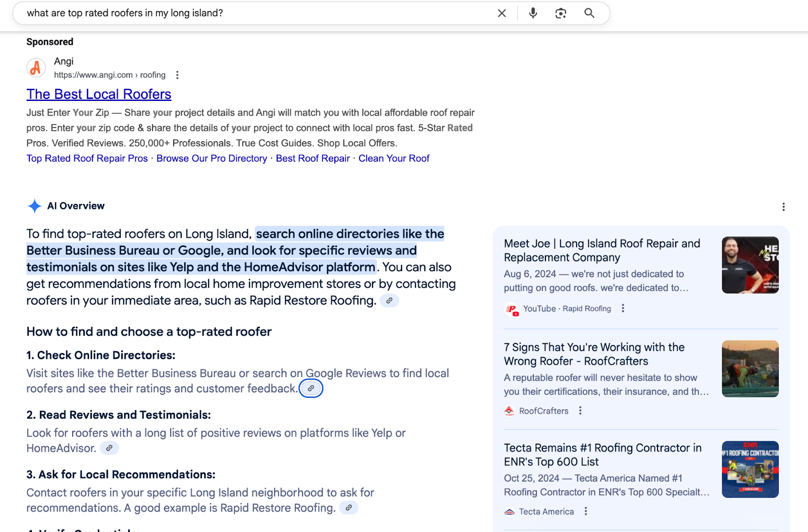Viewport: 808px width, 532px height.
Task: Open three-dot menu next to Rapid Roofing source
Action: click(x=623, y=308)
